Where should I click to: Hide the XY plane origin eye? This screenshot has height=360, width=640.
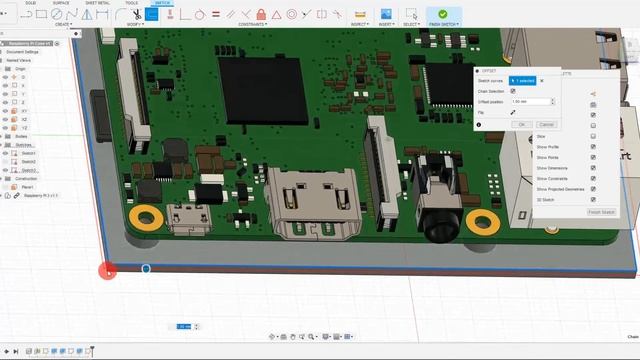(x=5, y=111)
